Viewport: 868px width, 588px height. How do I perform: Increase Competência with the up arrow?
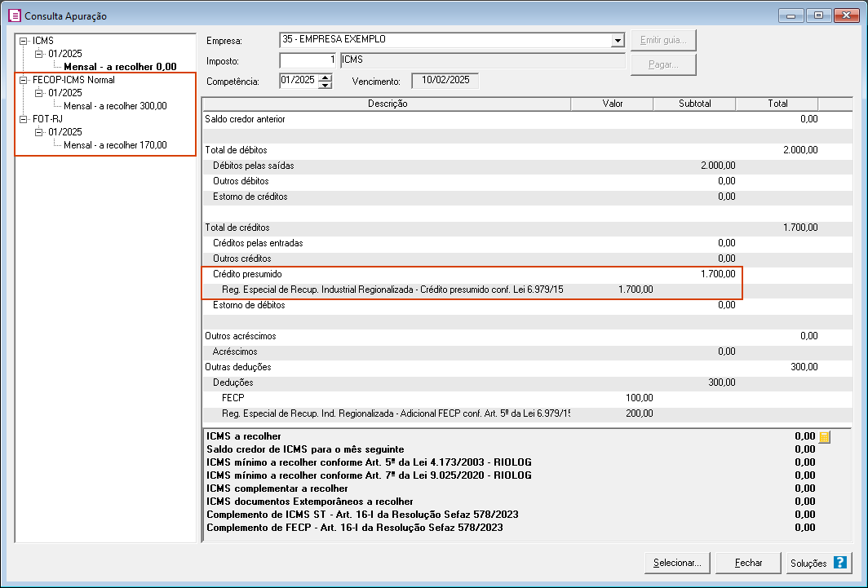pyautogui.click(x=325, y=77)
